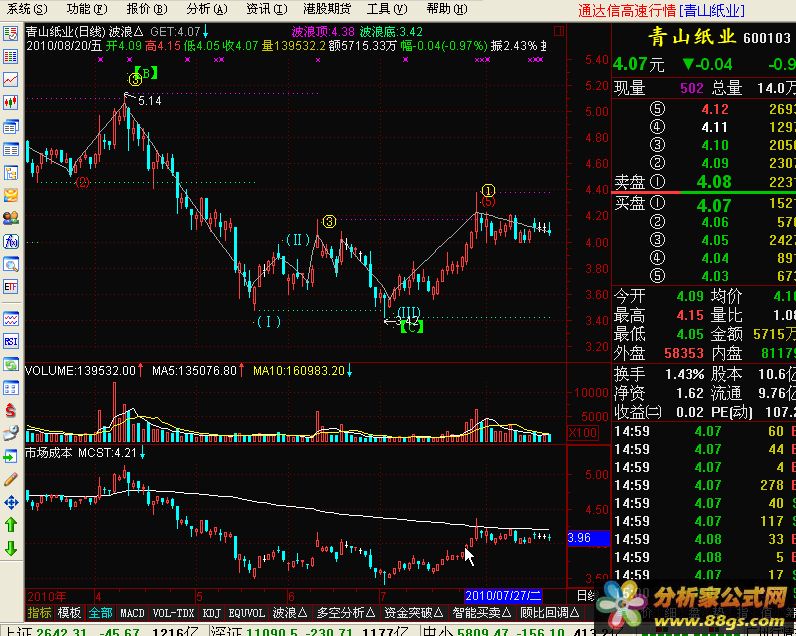
Task: Switch to the 智能买卖△ tab
Action: 482,613
